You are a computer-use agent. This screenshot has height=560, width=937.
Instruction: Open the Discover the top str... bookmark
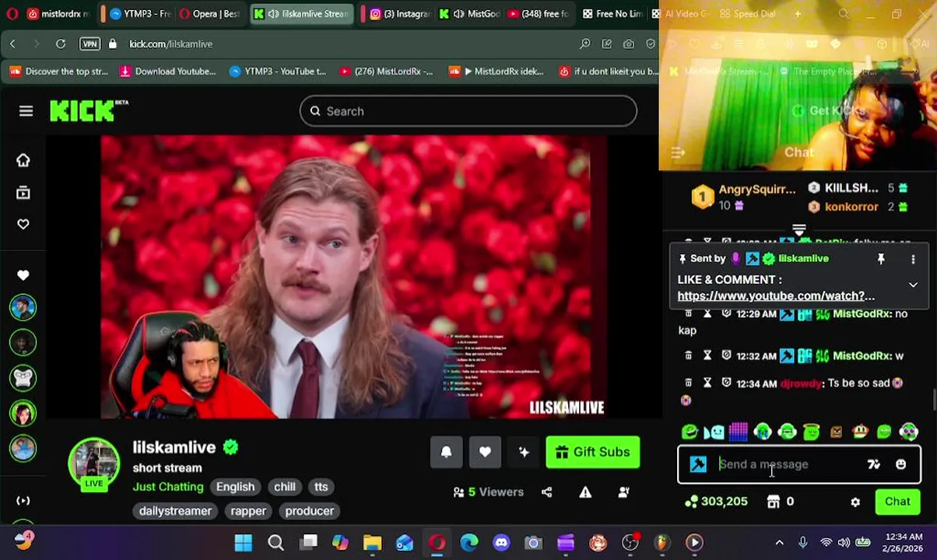point(58,72)
